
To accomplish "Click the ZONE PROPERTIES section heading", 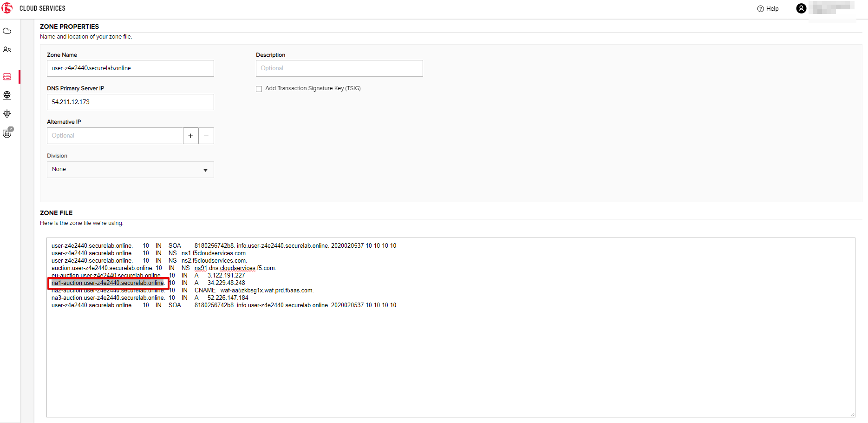I will (69, 26).
